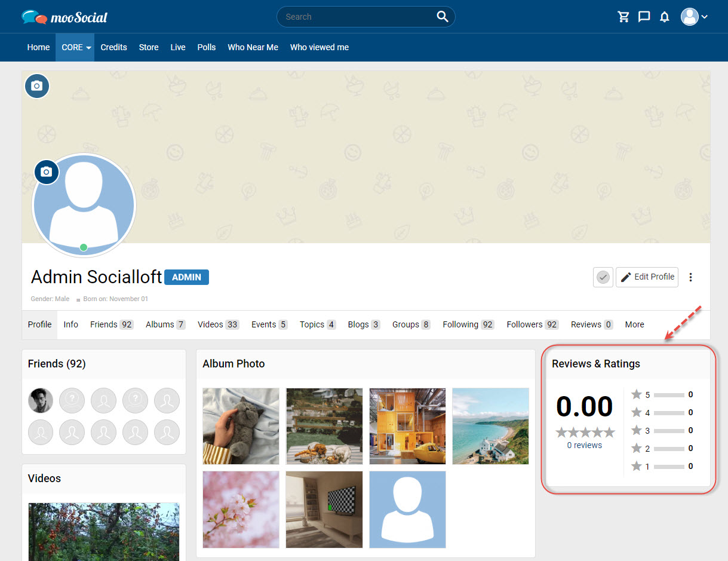This screenshot has height=561, width=728.
Task: Open the yellow container building photo
Action: [x=407, y=426]
